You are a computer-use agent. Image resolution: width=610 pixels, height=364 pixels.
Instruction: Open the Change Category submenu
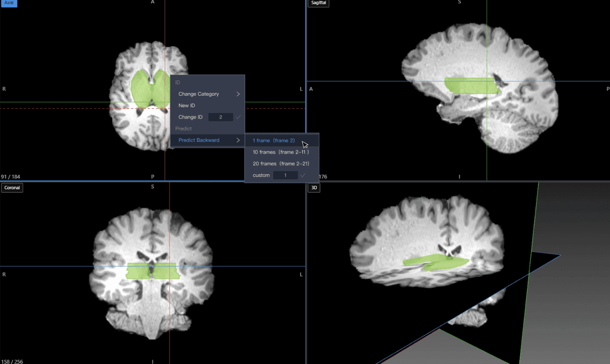199,94
